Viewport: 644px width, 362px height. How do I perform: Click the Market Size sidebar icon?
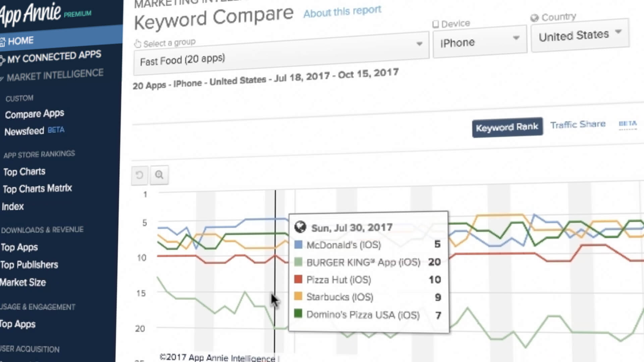point(23,283)
